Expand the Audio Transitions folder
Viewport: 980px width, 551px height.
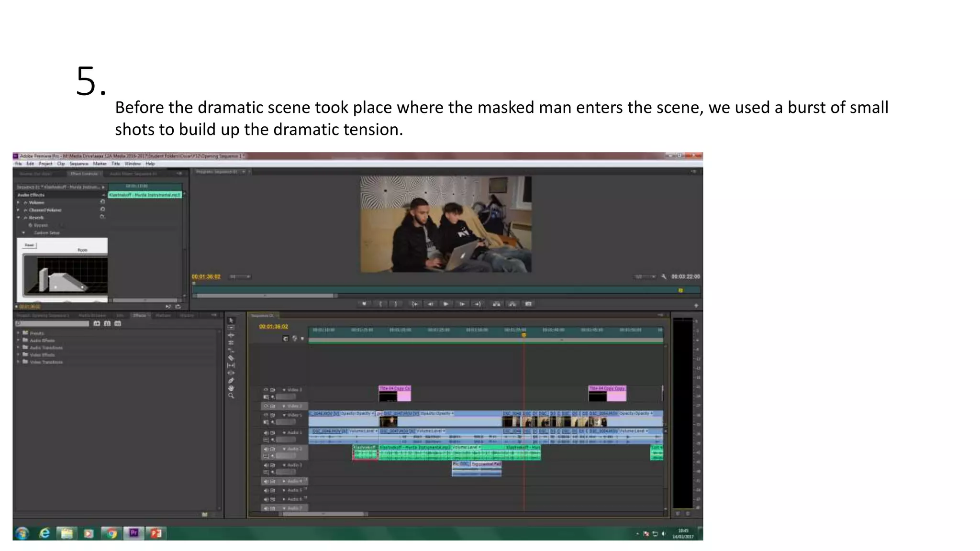[19, 348]
